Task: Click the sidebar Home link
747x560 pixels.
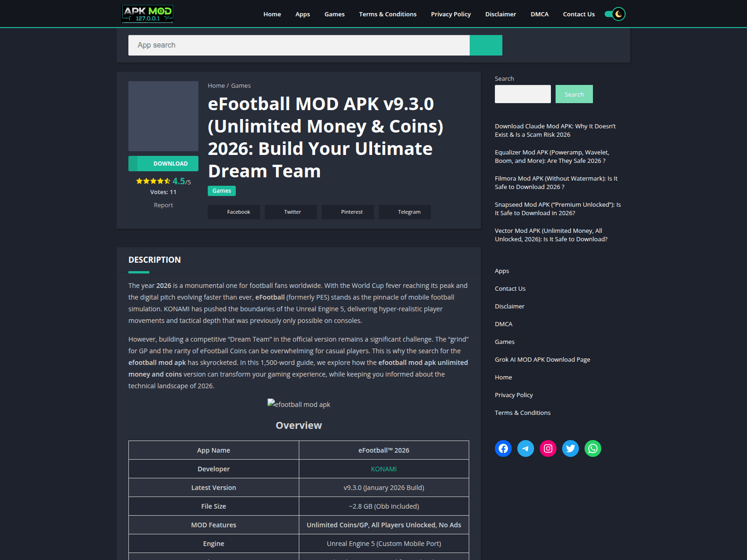Action: [x=503, y=377]
